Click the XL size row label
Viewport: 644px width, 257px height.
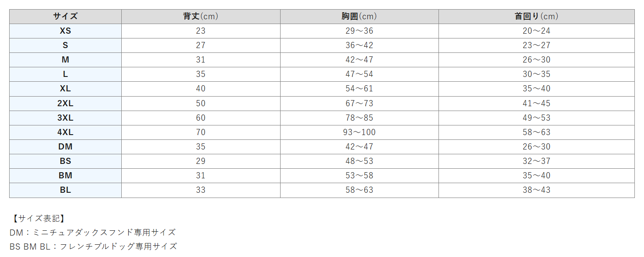click(x=65, y=89)
